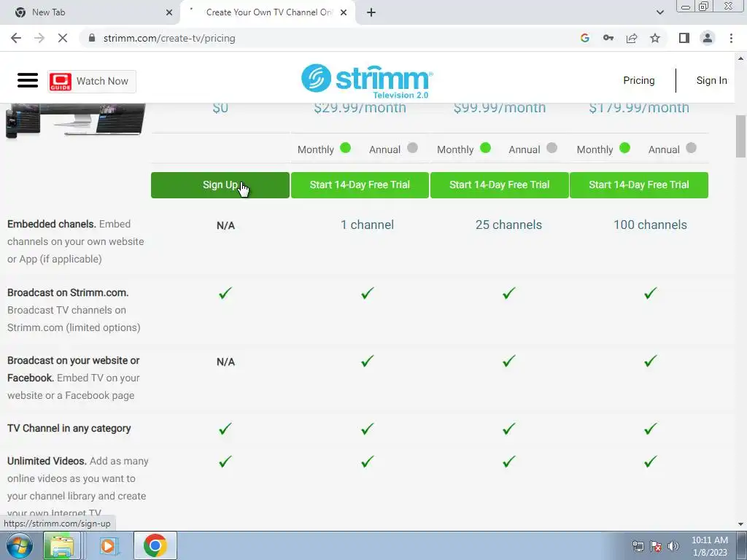Select Annual billing for $99.99 plan
747x560 pixels.
point(551,148)
